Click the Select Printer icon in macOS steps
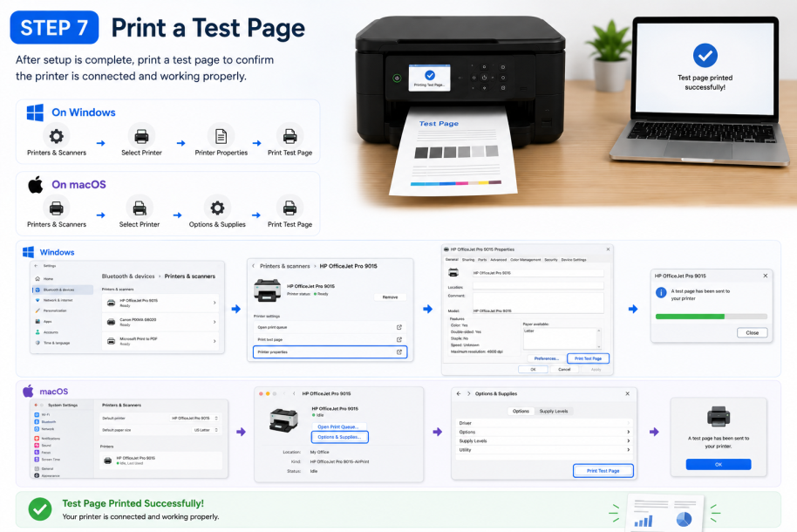 [140, 208]
